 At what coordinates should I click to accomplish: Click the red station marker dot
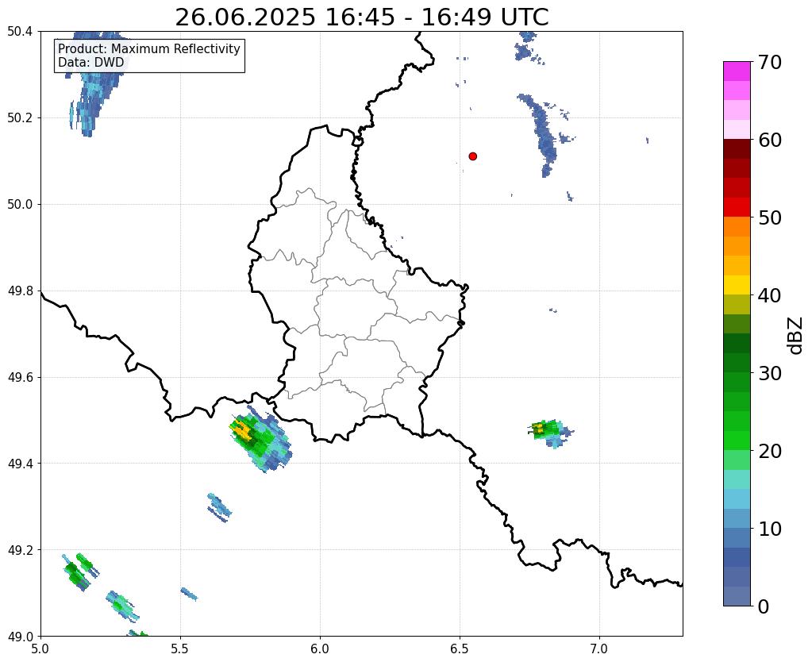tap(472, 156)
